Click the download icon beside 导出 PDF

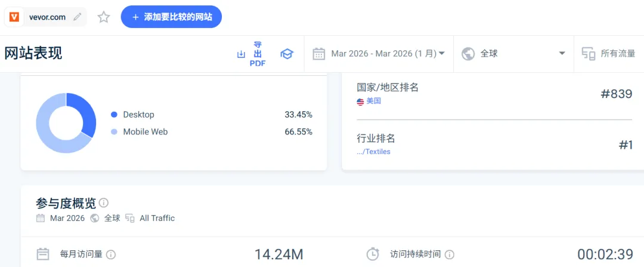click(241, 54)
